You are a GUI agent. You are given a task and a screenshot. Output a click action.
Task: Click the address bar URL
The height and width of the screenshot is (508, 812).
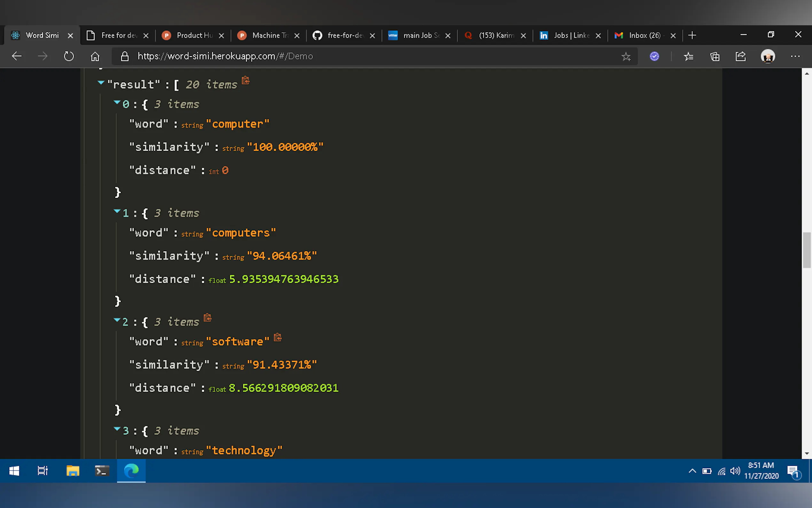[x=225, y=56]
